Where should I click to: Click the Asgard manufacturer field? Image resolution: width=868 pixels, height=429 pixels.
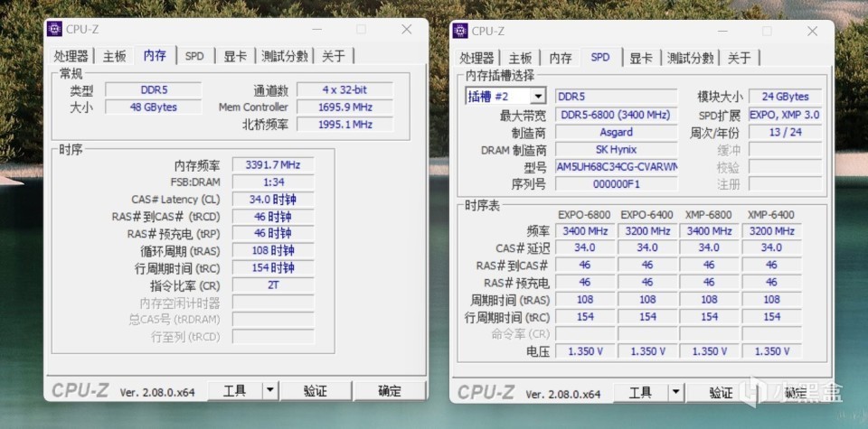point(616,132)
